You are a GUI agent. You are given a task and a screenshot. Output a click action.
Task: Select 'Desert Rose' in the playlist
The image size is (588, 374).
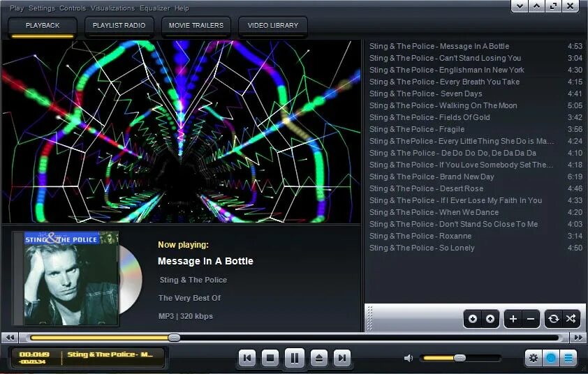point(476,188)
